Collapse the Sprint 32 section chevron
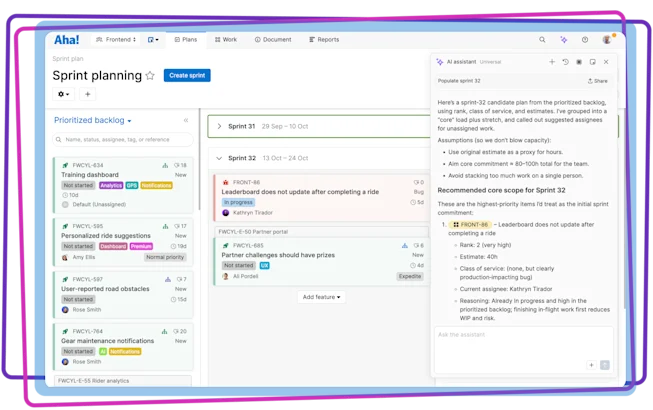 click(219, 158)
